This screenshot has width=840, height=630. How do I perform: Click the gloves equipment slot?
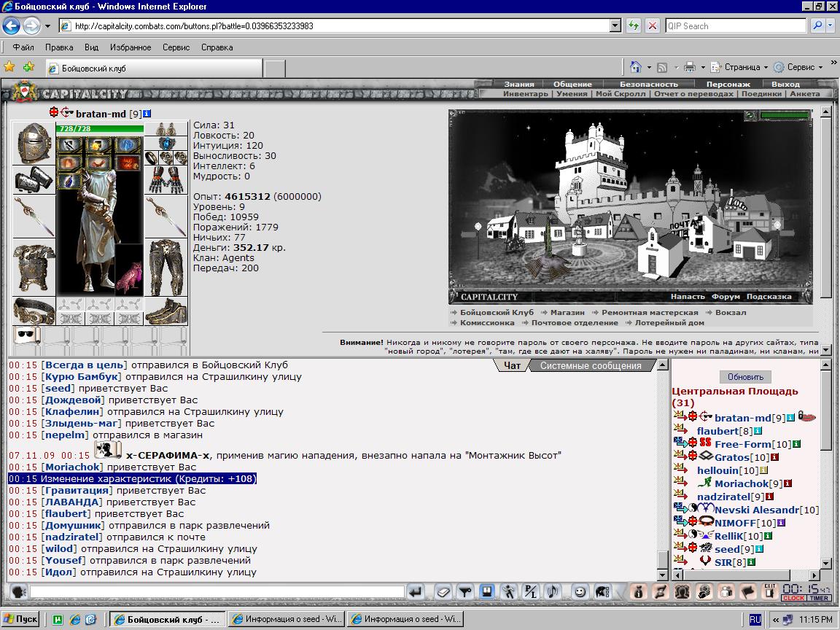pos(166,179)
